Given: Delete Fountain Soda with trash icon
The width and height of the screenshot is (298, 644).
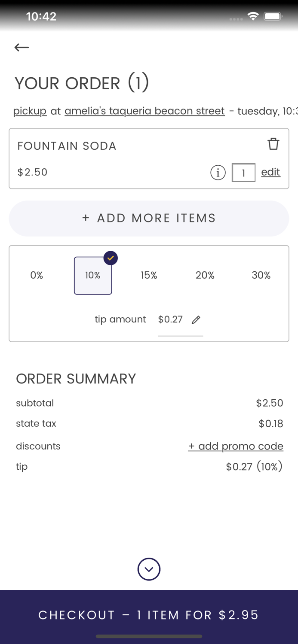Looking at the screenshot, I should click(273, 144).
